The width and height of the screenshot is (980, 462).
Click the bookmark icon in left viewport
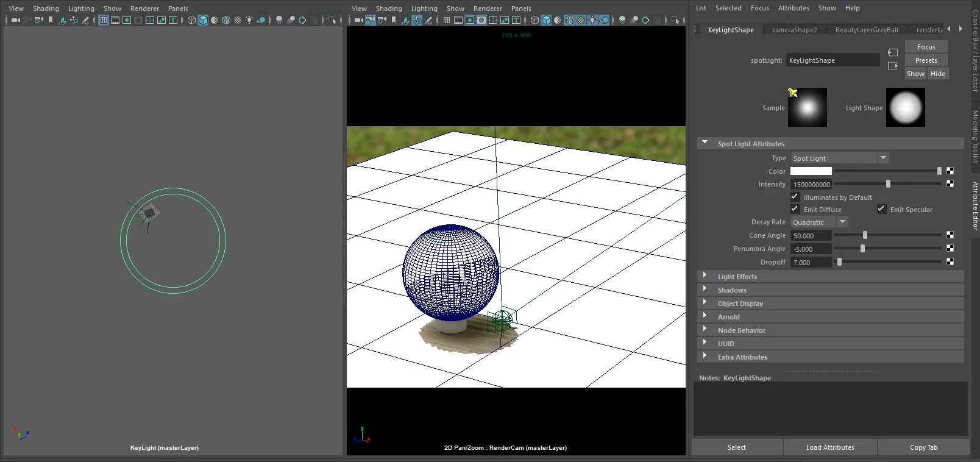[51, 20]
